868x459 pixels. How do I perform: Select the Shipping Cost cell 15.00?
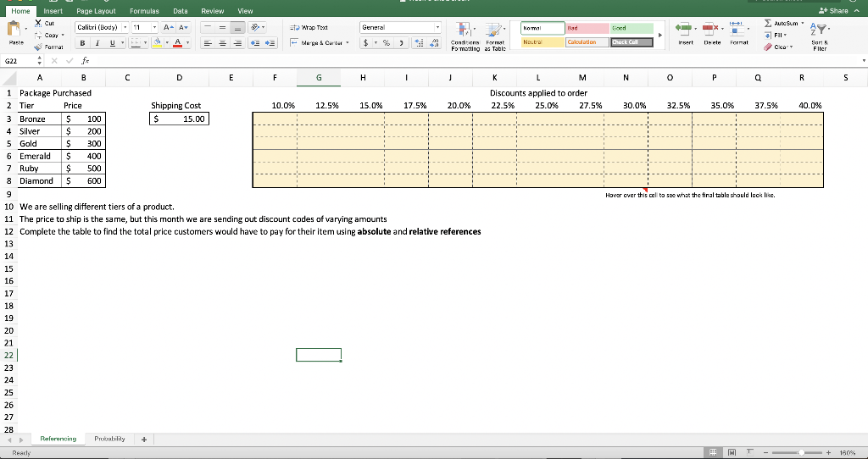179,119
